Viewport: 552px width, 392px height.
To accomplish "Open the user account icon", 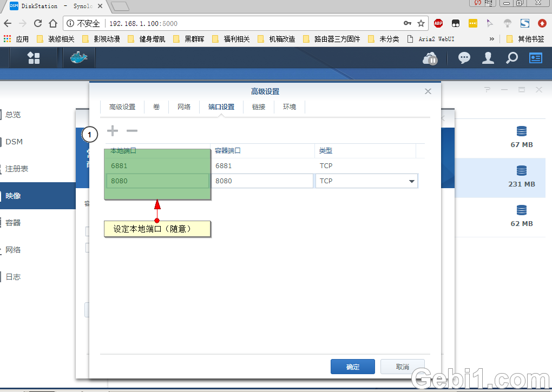I will [x=487, y=58].
